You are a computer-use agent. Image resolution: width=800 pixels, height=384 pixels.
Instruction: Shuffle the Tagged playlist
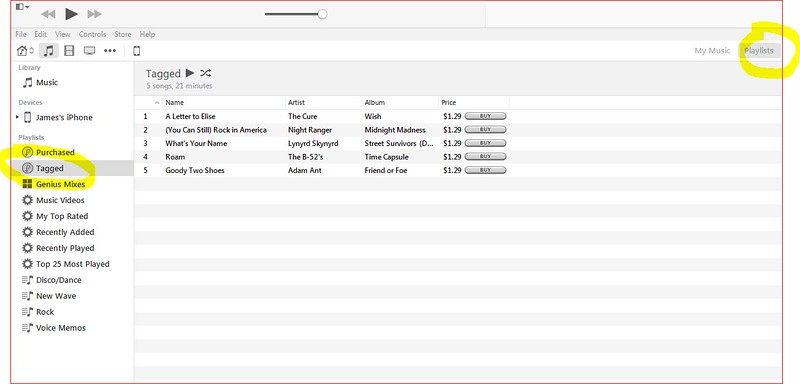pyautogui.click(x=206, y=73)
